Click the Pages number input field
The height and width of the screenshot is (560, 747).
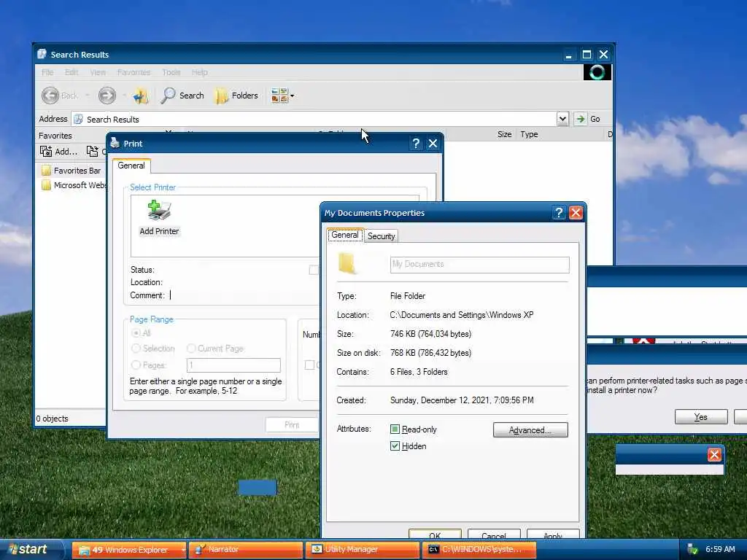tap(233, 365)
